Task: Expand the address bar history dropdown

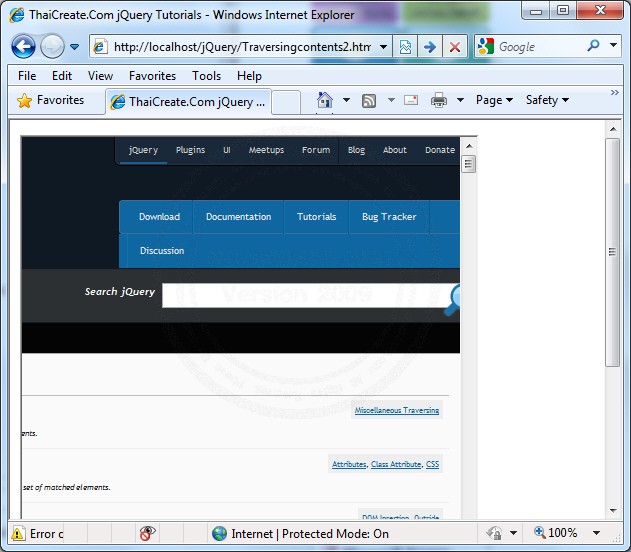Action: [x=384, y=47]
